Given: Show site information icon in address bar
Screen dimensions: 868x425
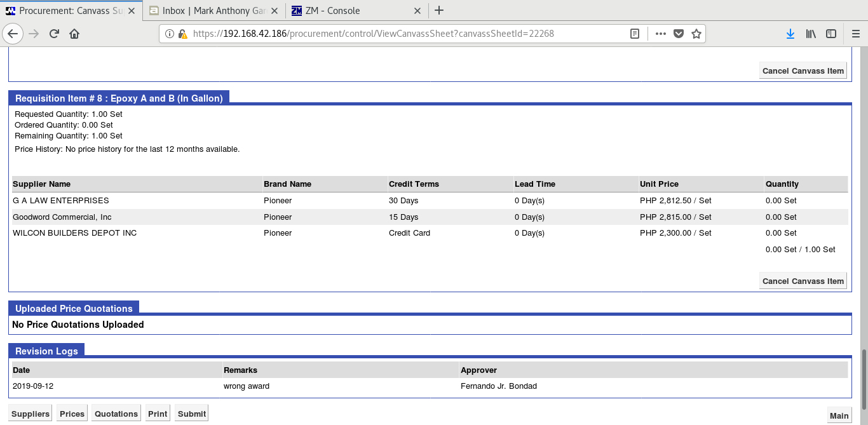Looking at the screenshot, I should pyautogui.click(x=170, y=34).
